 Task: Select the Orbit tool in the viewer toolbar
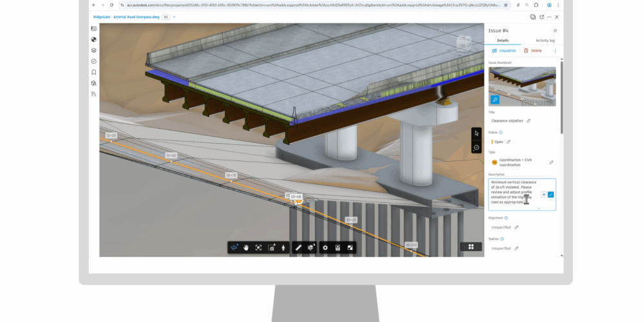coord(234,247)
